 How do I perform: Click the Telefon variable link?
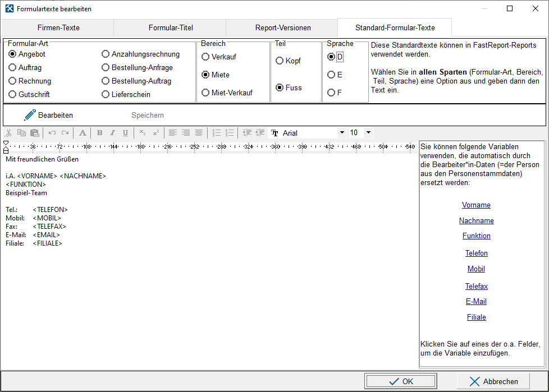tap(476, 253)
